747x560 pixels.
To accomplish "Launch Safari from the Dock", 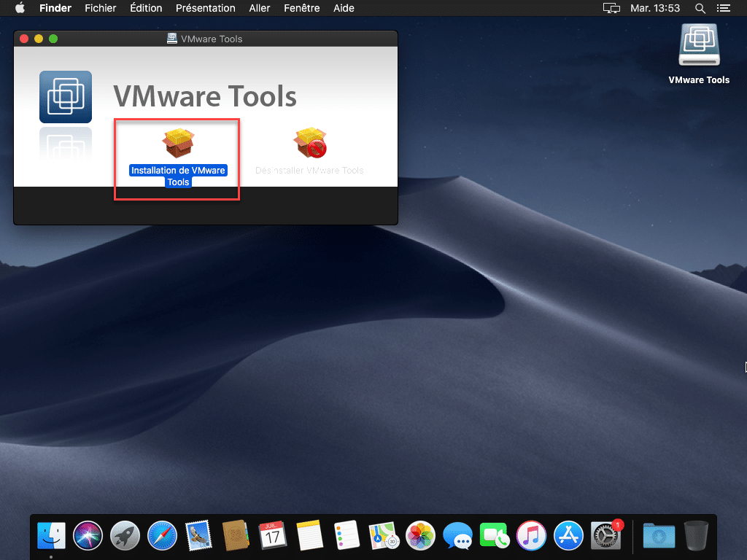I will pyautogui.click(x=162, y=535).
